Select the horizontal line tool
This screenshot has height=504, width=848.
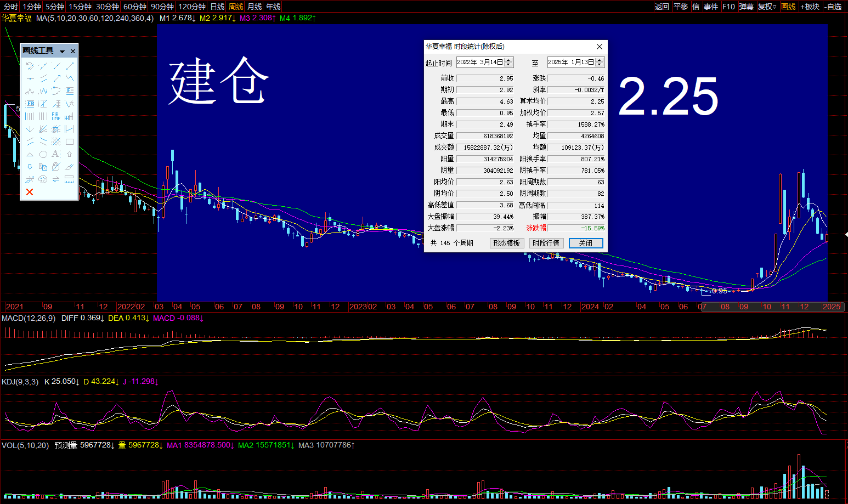point(30,78)
